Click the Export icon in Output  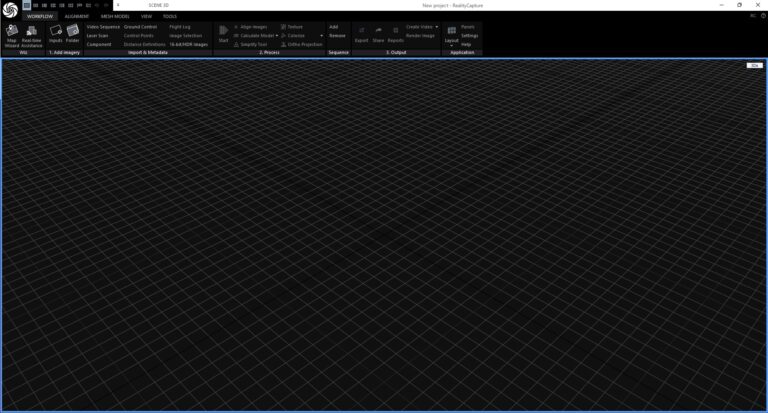pyautogui.click(x=362, y=35)
